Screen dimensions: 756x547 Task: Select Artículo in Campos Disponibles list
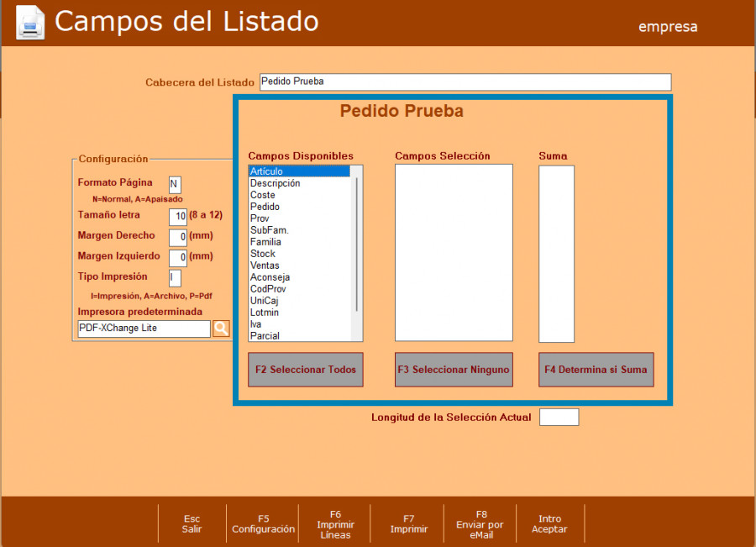(x=298, y=171)
